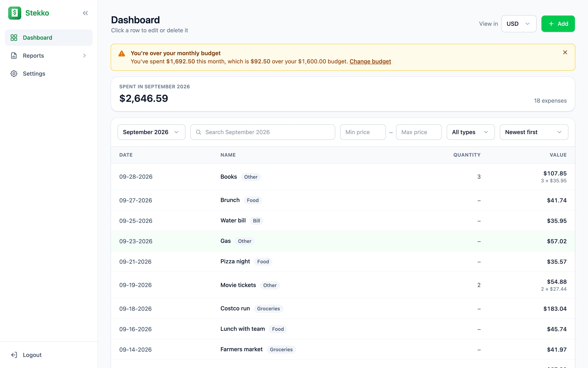This screenshot has height=368, width=588.
Task: Select the Brunch expense row
Action: 343,200
